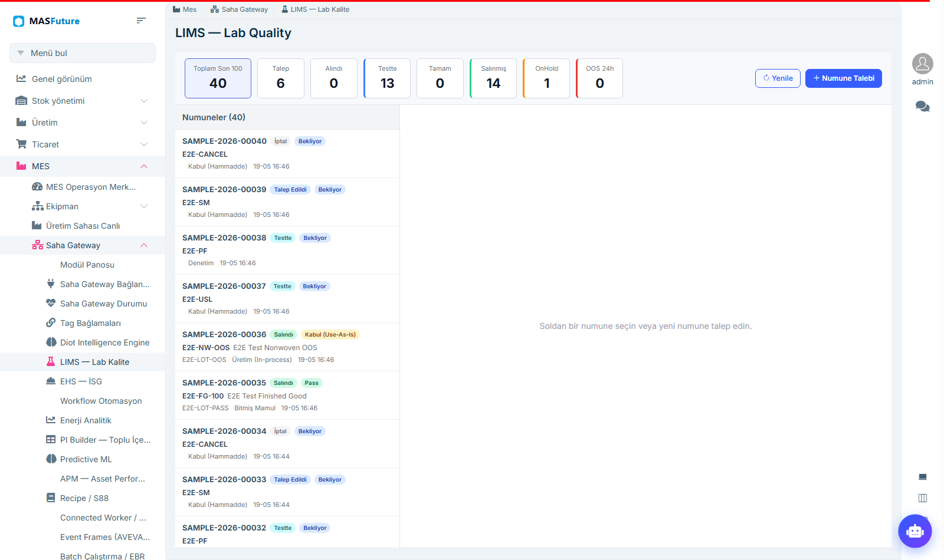Open the admin user avatar
The width and height of the screenshot is (944, 560).
pos(922,64)
